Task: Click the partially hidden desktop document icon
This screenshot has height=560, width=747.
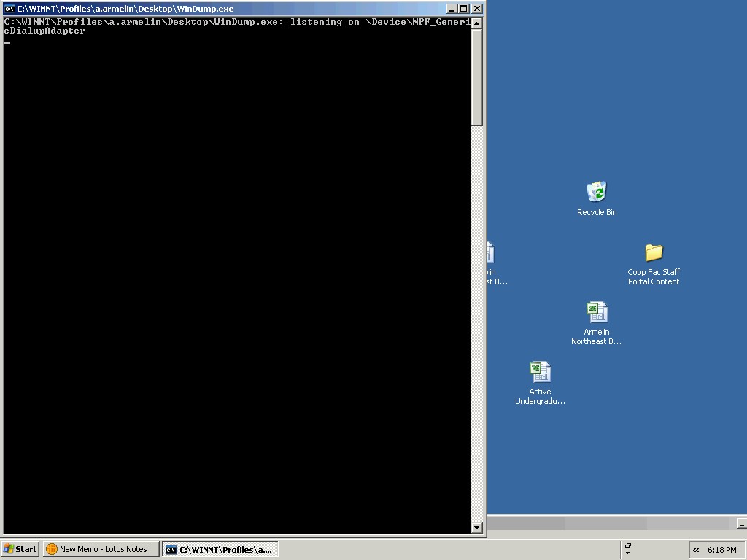Action: click(x=491, y=254)
